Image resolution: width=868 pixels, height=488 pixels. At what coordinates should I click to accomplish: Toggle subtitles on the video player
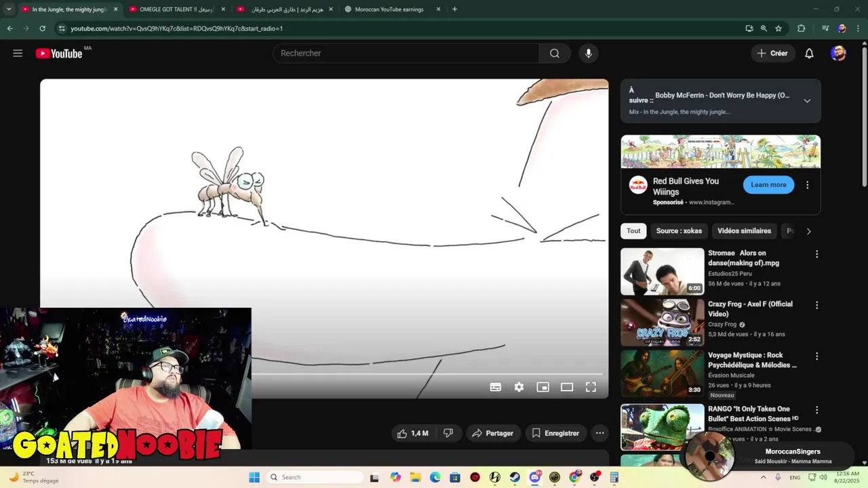click(496, 387)
